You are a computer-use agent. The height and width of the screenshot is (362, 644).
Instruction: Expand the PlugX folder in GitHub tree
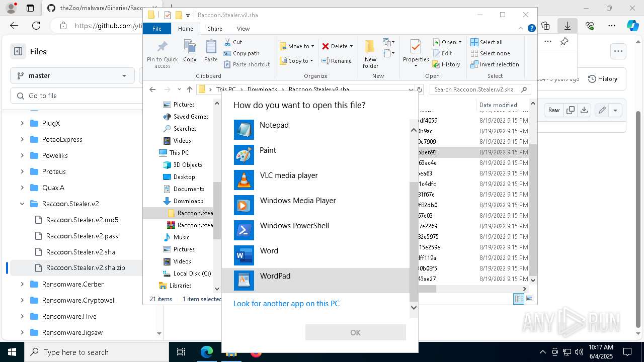(22, 123)
